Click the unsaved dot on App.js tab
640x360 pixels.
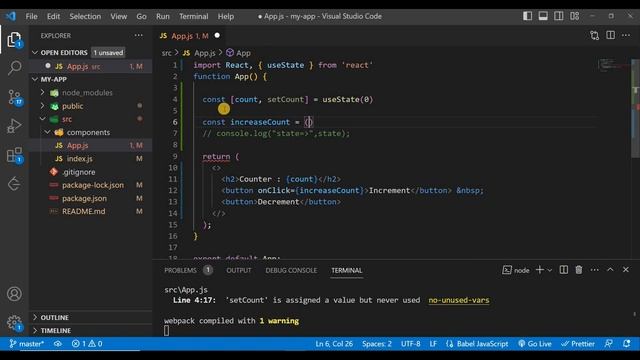pyautogui.click(x=217, y=36)
